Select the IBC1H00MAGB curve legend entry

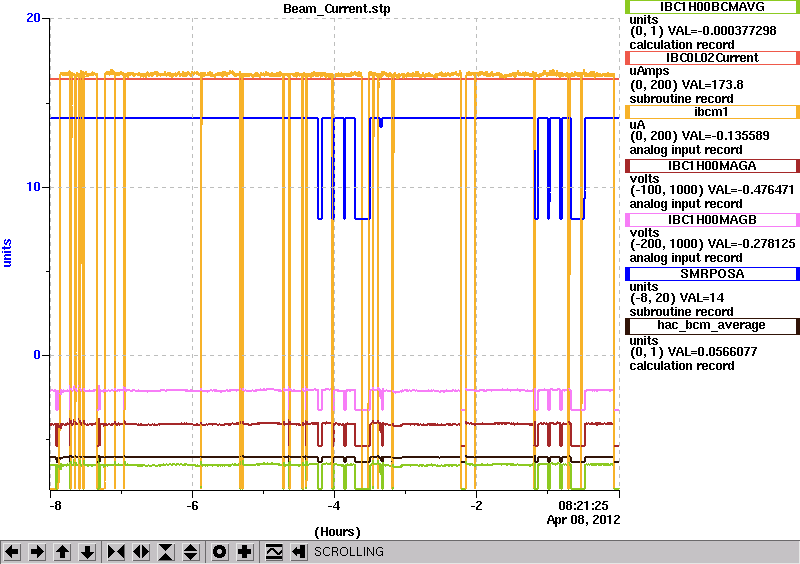point(712,220)
